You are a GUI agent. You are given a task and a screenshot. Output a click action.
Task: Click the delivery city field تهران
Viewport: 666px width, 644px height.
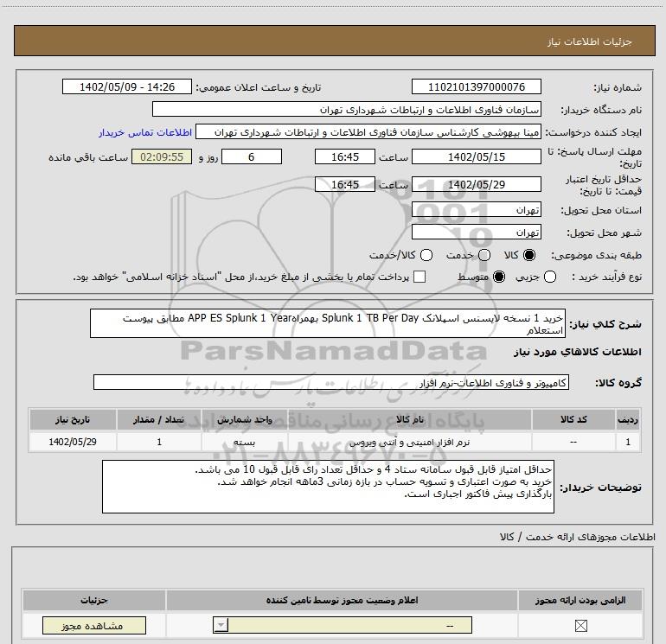pos(476,233)
